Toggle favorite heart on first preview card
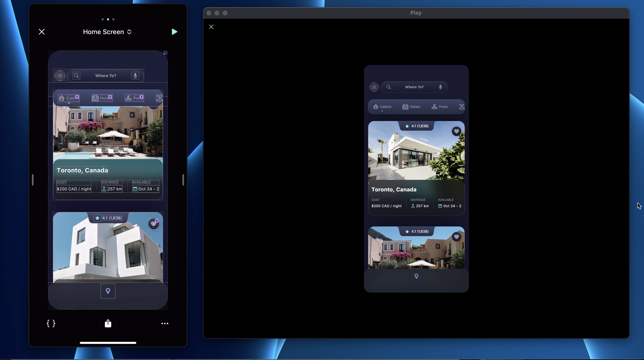644x360 pixels. click(x=456, y=131)
